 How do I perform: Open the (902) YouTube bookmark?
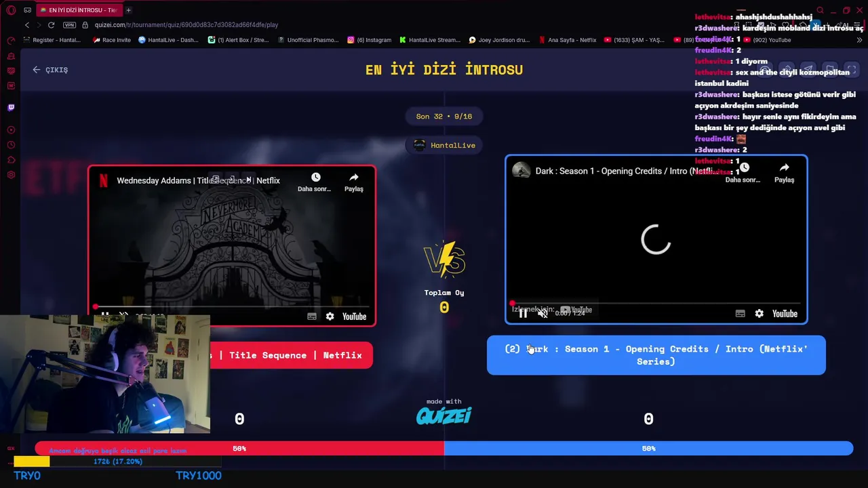(x=766, y=40)
